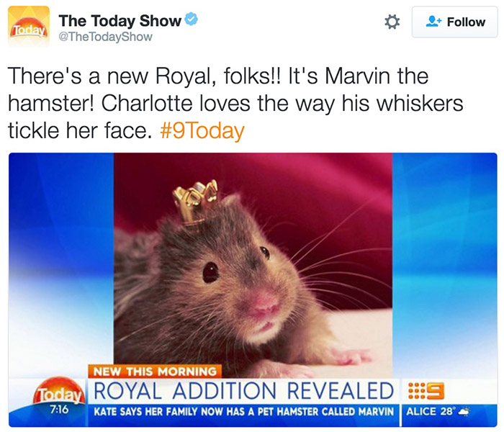Click the golden crown on hamster

point(195,202)
